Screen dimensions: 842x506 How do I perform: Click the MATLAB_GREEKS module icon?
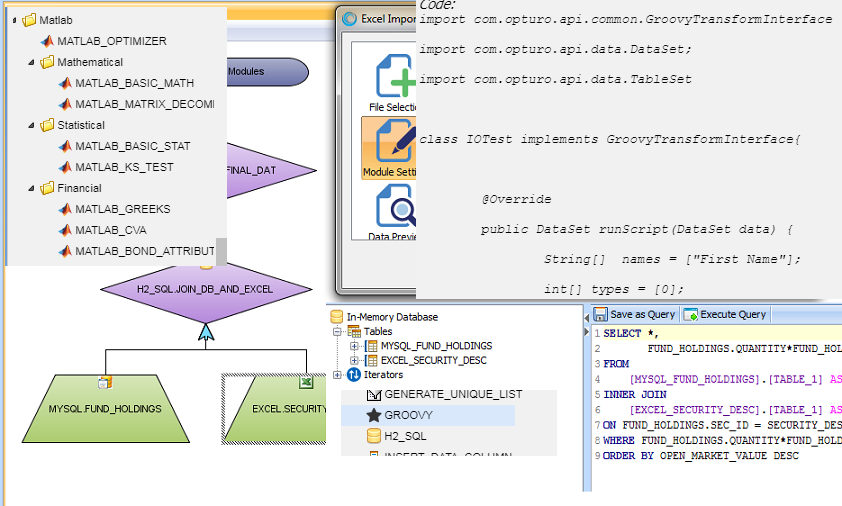(65, 209)
